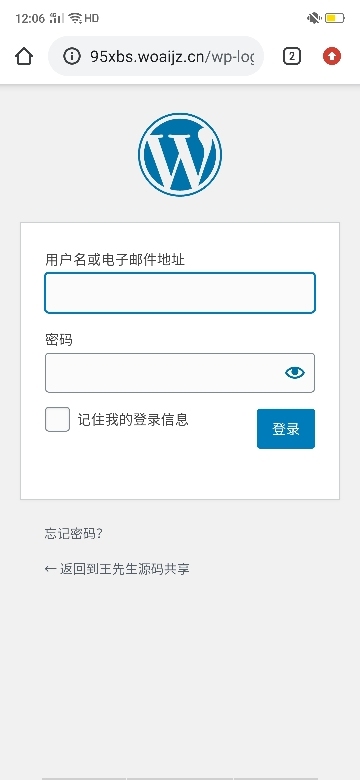360x780 pixels.
Task: Show password using the eye icon
Action: click(x=295, y=373)
